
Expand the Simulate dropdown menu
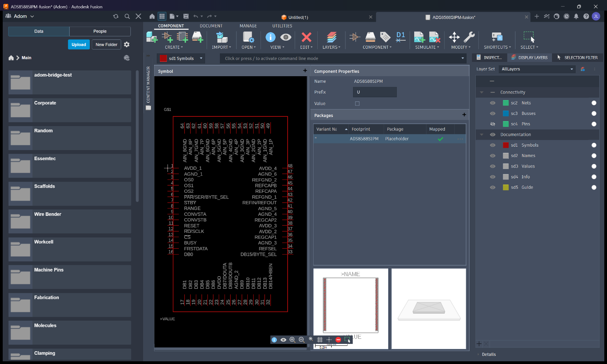click(427, 47)
